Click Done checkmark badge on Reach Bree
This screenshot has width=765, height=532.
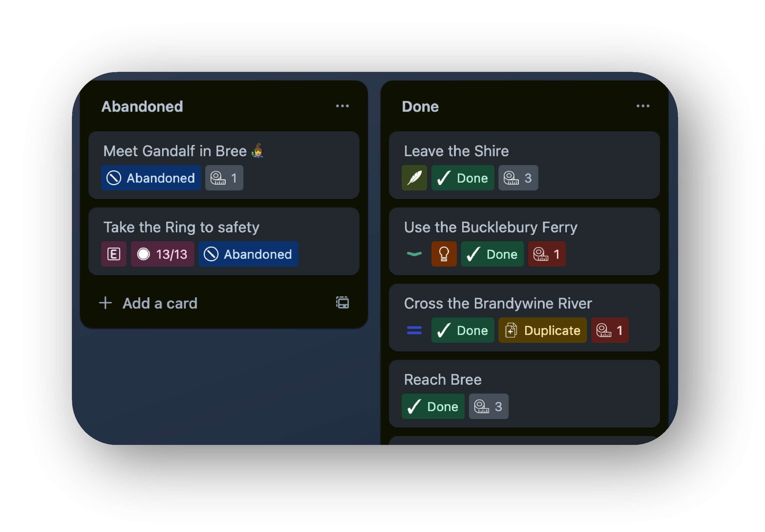coord(433,407)
